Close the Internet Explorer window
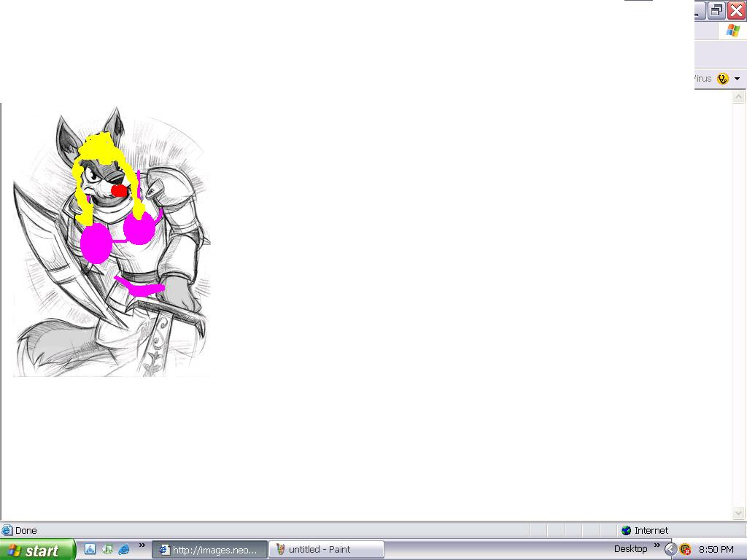747x560 pixels. pyautogui.click(x=736, y=10)
